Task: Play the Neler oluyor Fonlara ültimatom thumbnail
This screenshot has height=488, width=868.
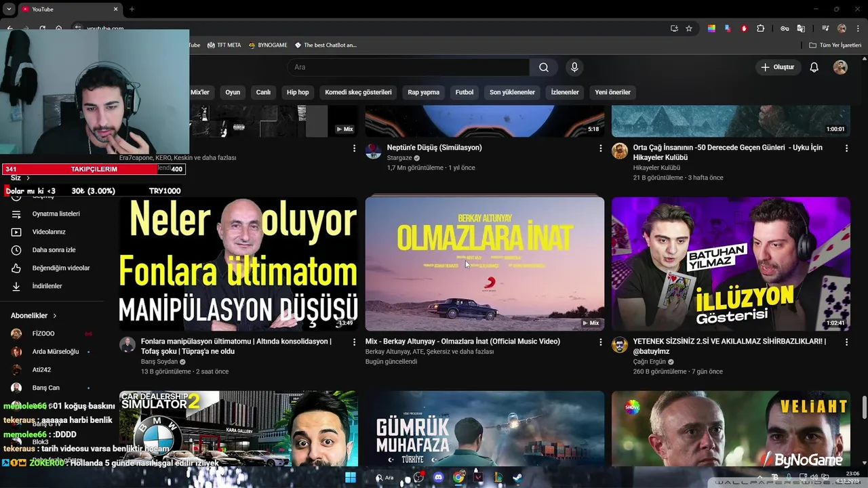Action: coord(239,264)
